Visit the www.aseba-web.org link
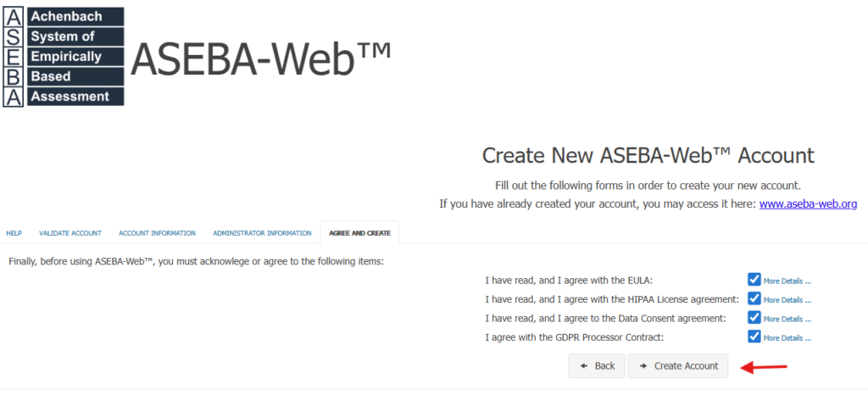 click(x=808, y=204)
